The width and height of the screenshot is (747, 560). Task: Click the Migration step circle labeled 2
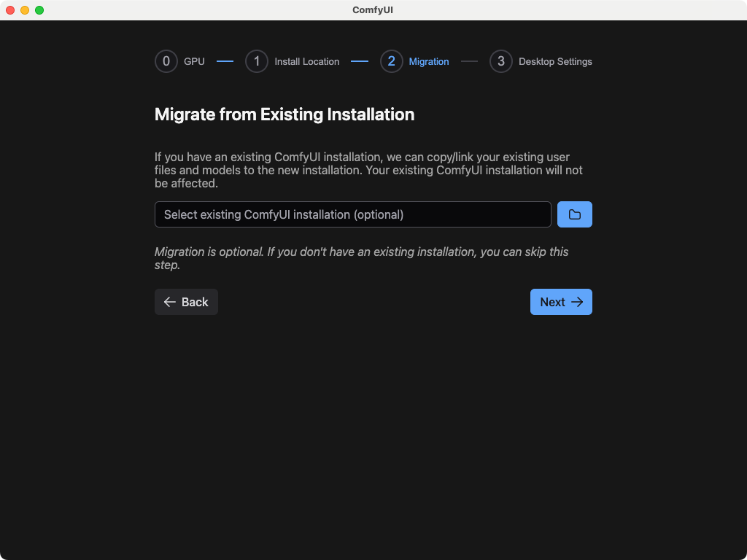pyautogui.click(x=391, y=61)
